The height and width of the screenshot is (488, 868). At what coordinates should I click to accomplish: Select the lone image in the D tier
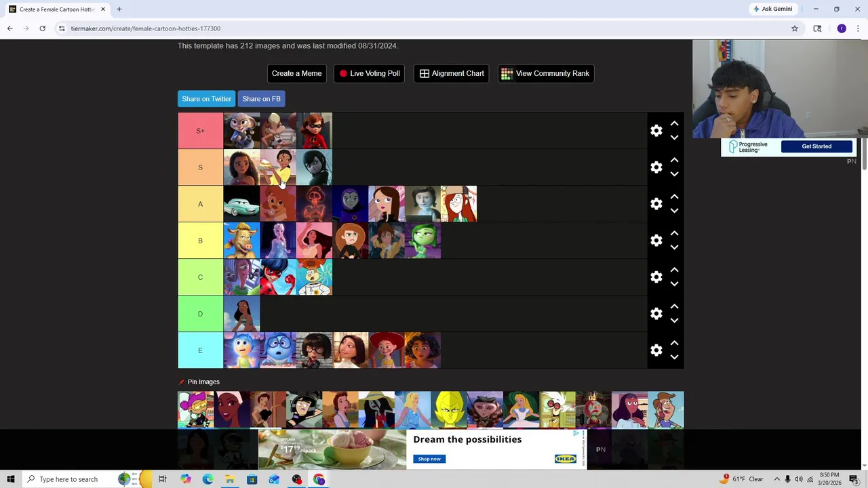(x=241, y=314)
